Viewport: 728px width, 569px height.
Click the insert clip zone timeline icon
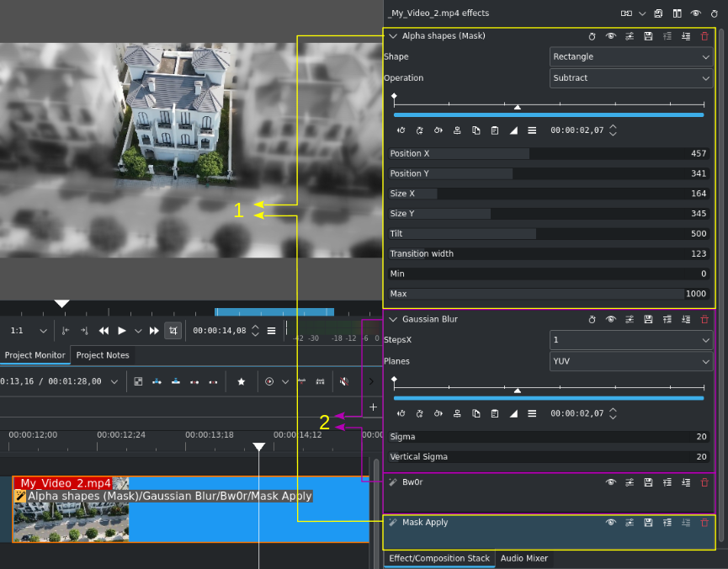157,381
